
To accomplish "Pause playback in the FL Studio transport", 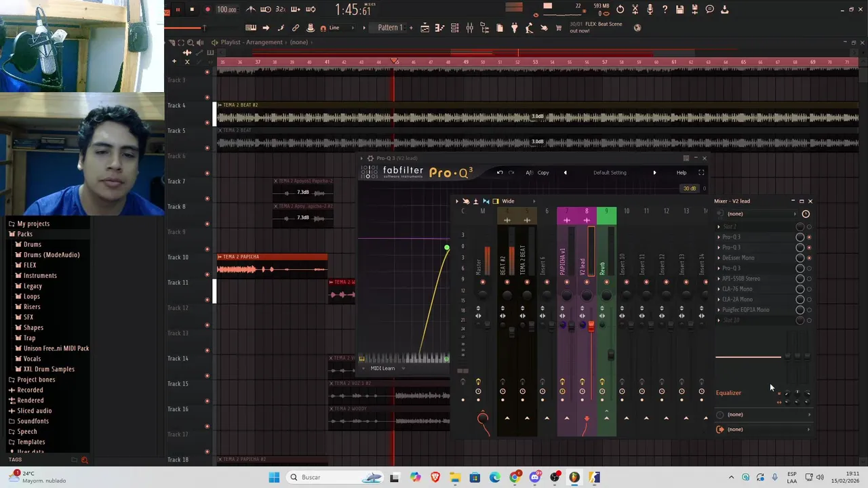I will [x=178, y=9].
